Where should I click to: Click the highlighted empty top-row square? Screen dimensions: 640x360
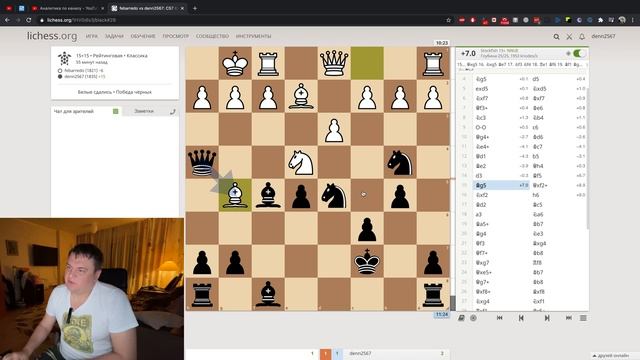[367, 63]
